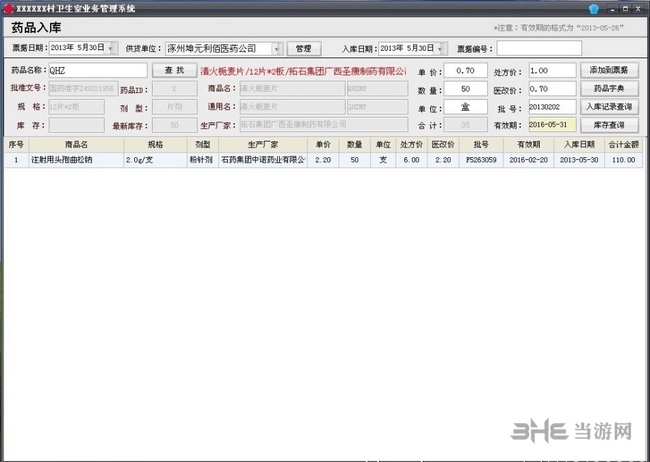This screenshot has height=462, width=650.
Task: Select row 注射用头孢曲松钠
Action: point(323,160)
